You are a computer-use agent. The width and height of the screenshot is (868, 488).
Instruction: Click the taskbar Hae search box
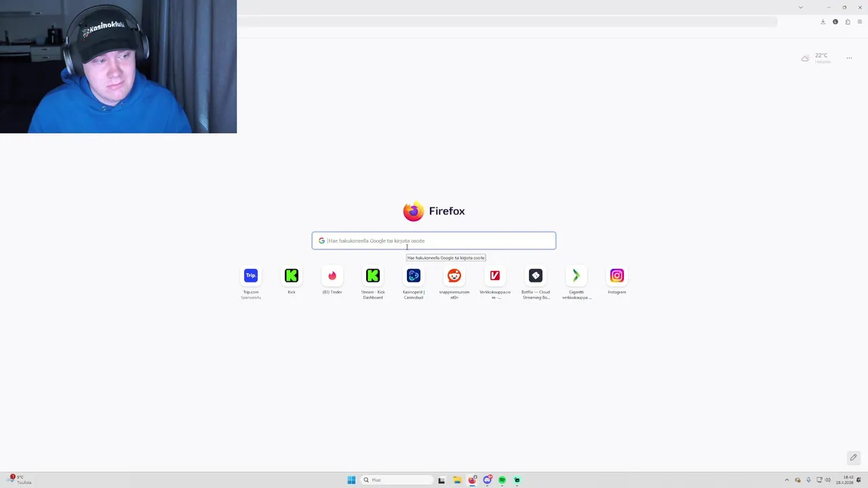(x=397, y=480)
